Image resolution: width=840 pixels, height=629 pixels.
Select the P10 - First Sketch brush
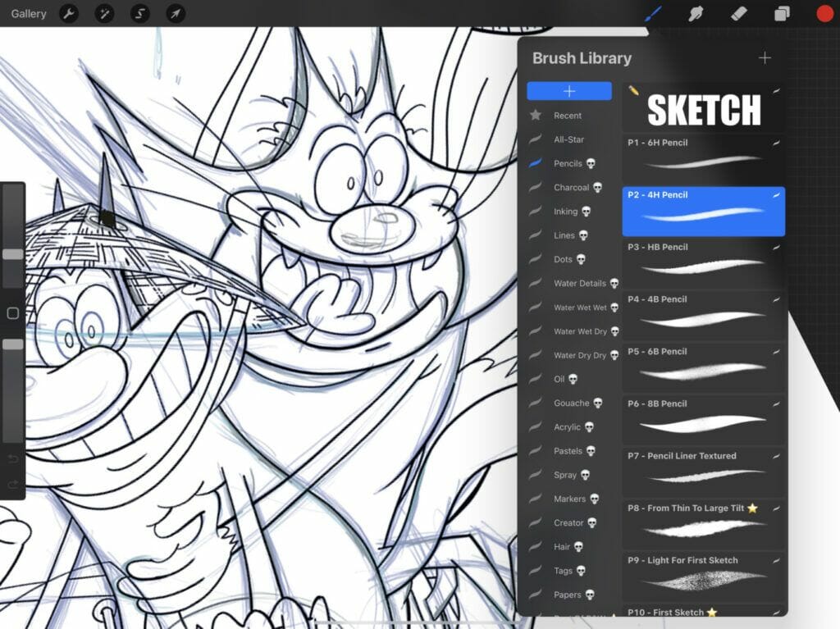(x=703, y=611)
